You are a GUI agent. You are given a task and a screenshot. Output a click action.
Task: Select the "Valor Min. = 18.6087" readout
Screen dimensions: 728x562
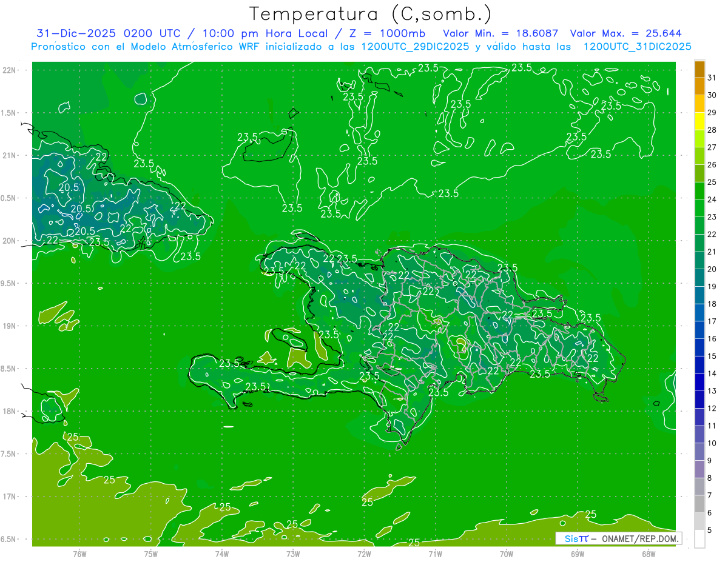tap(500, 33)
